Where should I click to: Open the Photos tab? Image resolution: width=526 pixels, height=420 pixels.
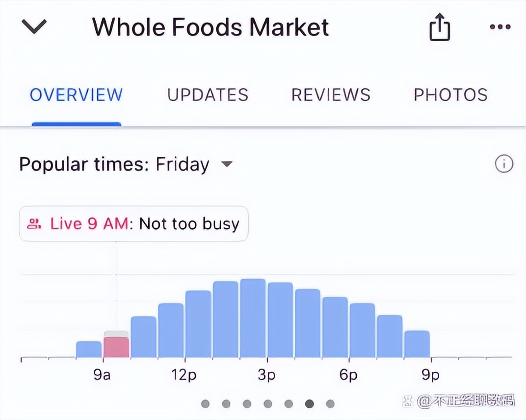click(450, 95)
